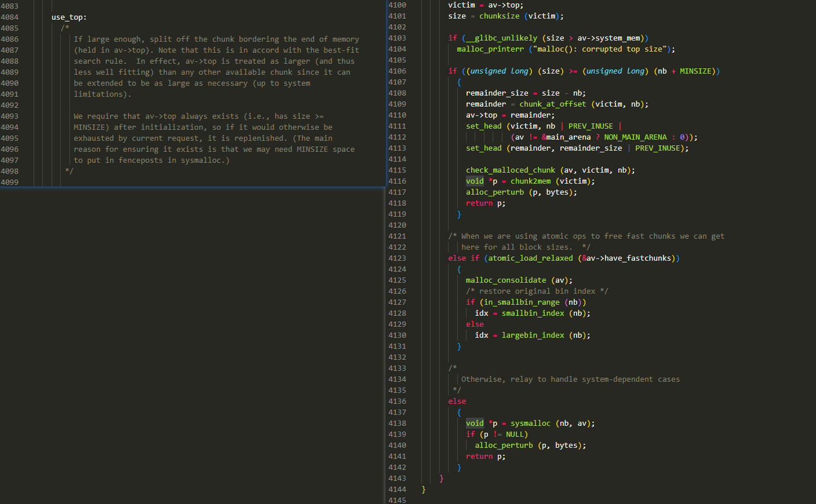Click the check_malloced_chunk function call
The height and width of the screenshot is (504, 816).
[x=510, y=170]
